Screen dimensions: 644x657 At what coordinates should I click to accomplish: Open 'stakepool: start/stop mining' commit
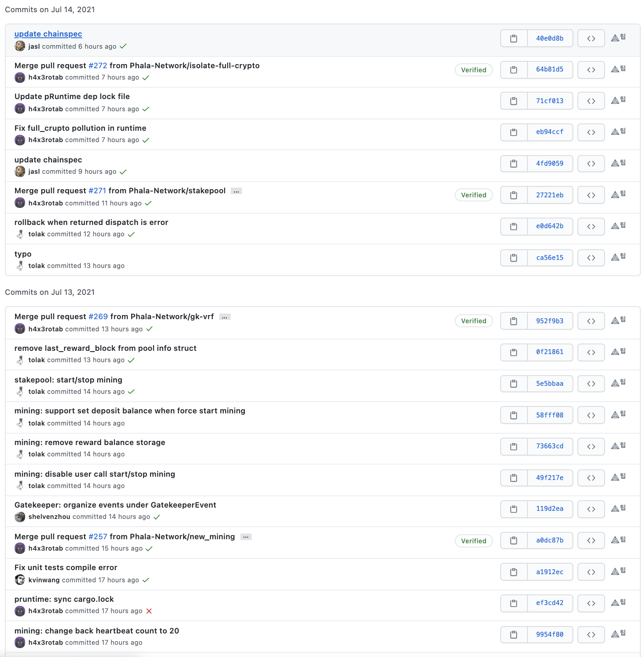(x=68, y=380)
